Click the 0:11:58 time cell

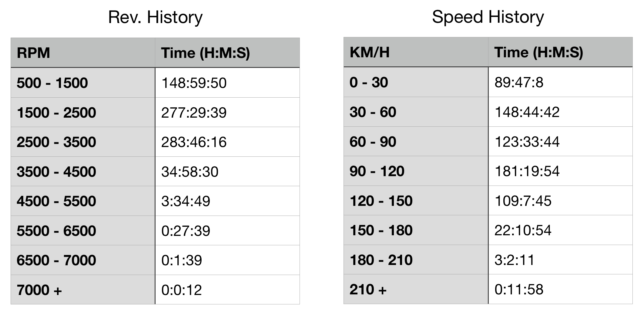tap(519, 289)
